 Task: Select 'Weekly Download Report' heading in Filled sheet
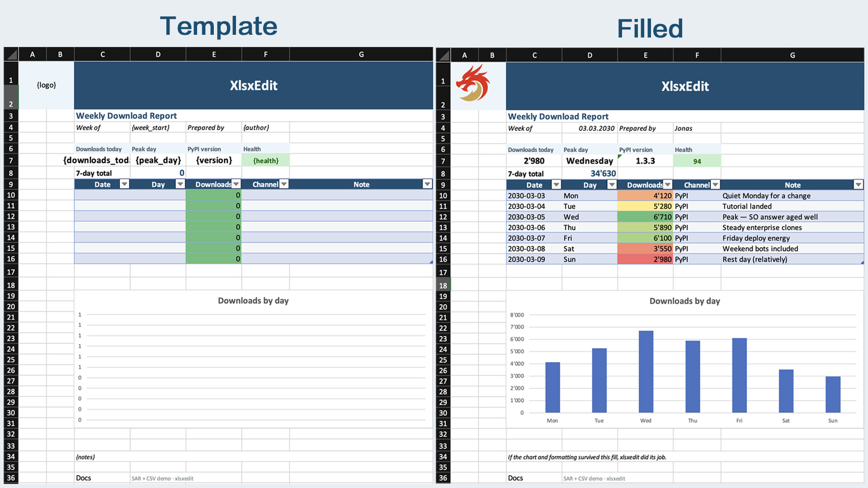pos(558,117)
